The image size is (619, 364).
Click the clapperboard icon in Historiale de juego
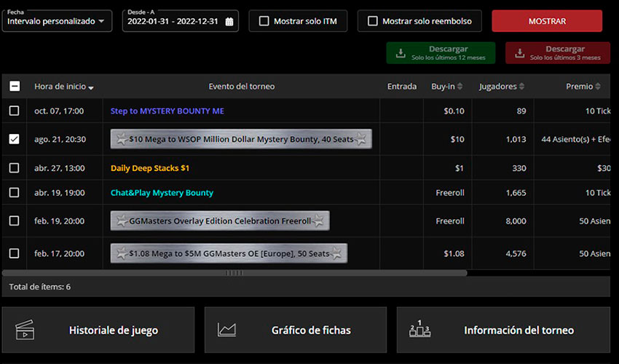pos(25,330)
